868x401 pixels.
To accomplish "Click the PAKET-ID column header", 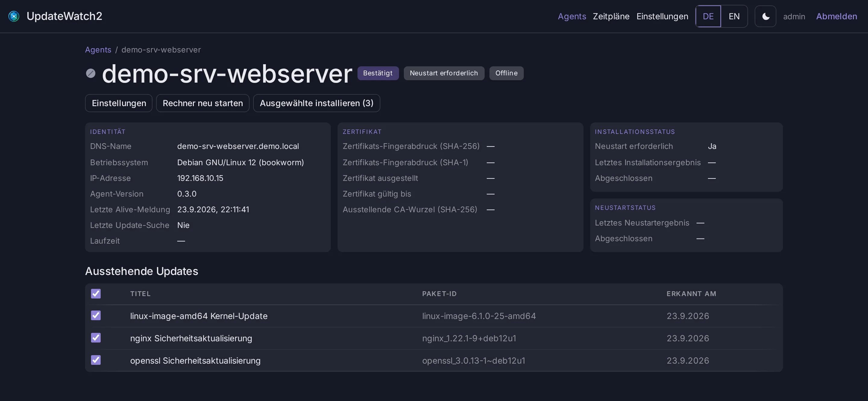I will (x=439, y=293).
